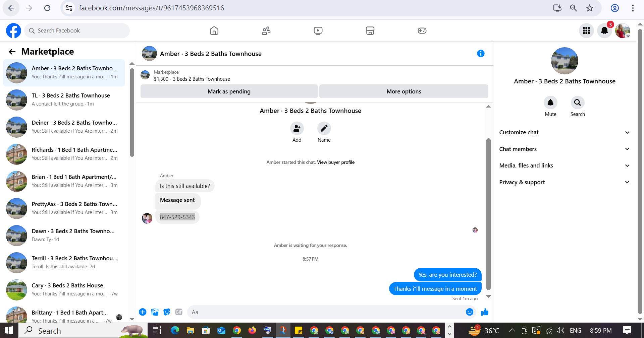Screen dimensions: 644x338
Task: Open the Amber 3 Beds 2 Baths conversation
Action: (64, 73)
